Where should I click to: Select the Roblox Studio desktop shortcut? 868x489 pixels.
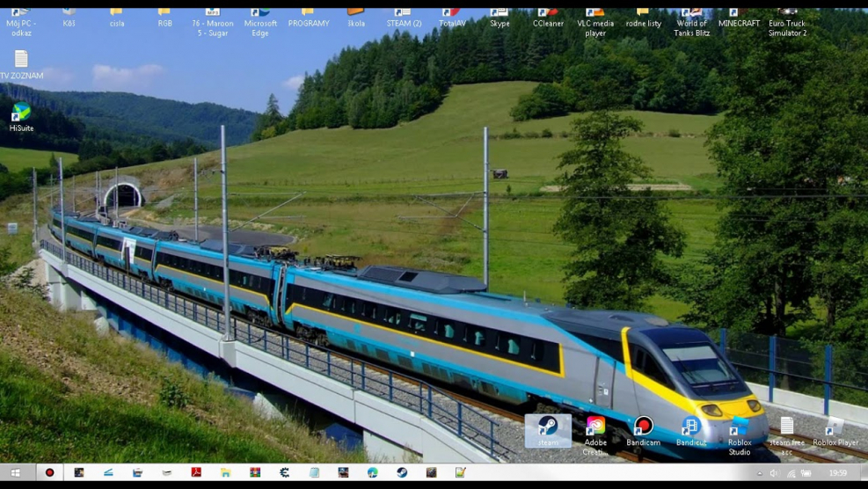(739, 436)
